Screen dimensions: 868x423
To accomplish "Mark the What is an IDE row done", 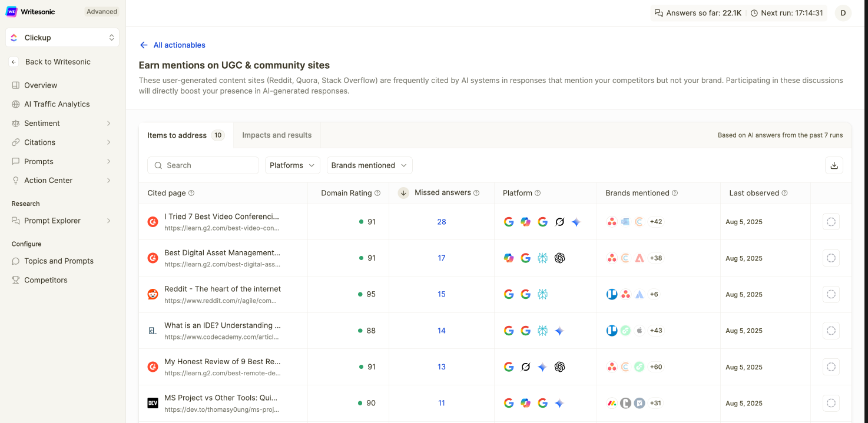I will click(831, 331).
